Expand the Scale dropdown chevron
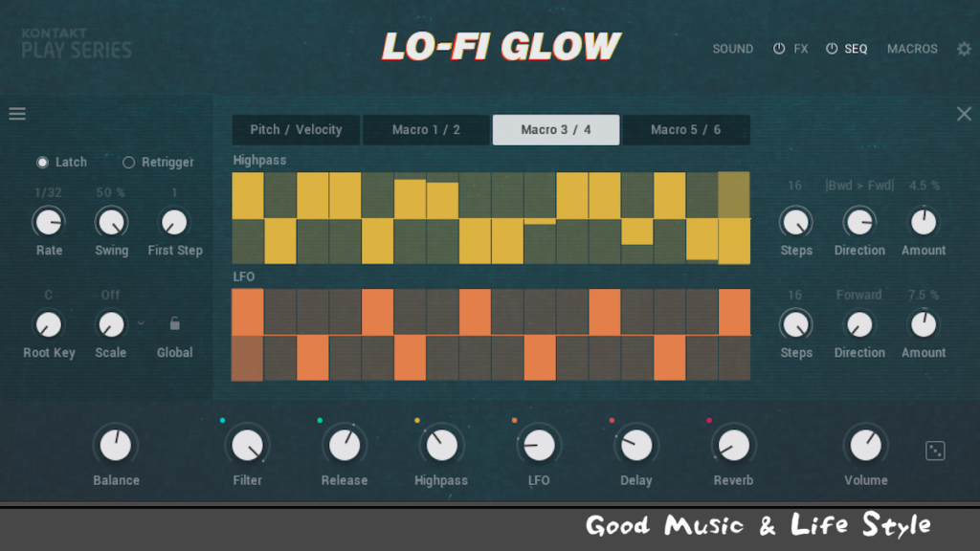Image resolution: width=980 pixels, height=551 pixels. pos(141,323)
